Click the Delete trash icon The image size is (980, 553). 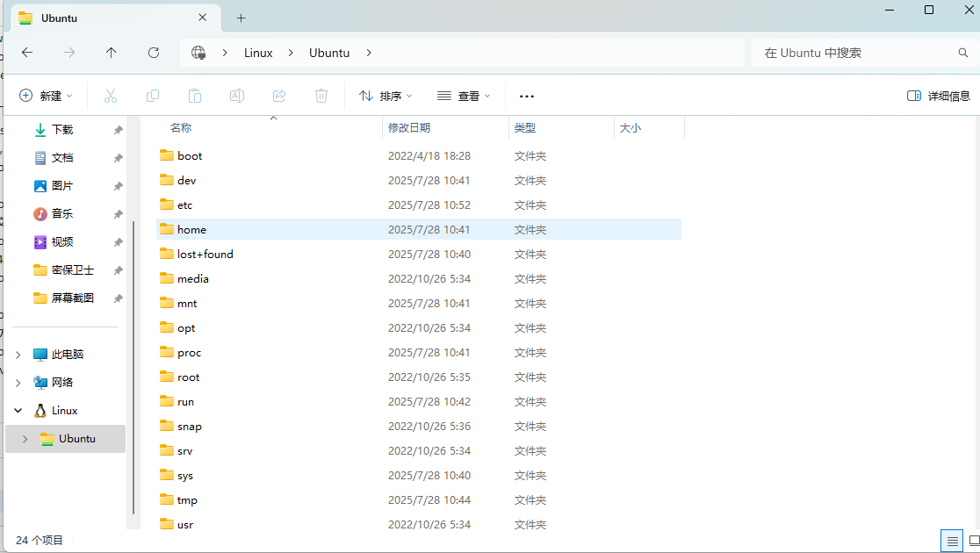(321, 96)
